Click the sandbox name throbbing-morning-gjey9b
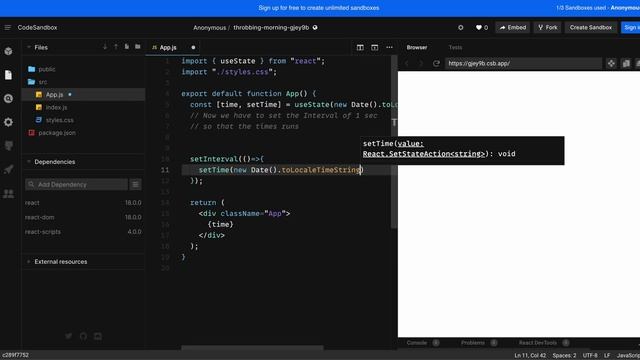640x360 pixels. tap(271, 27)
